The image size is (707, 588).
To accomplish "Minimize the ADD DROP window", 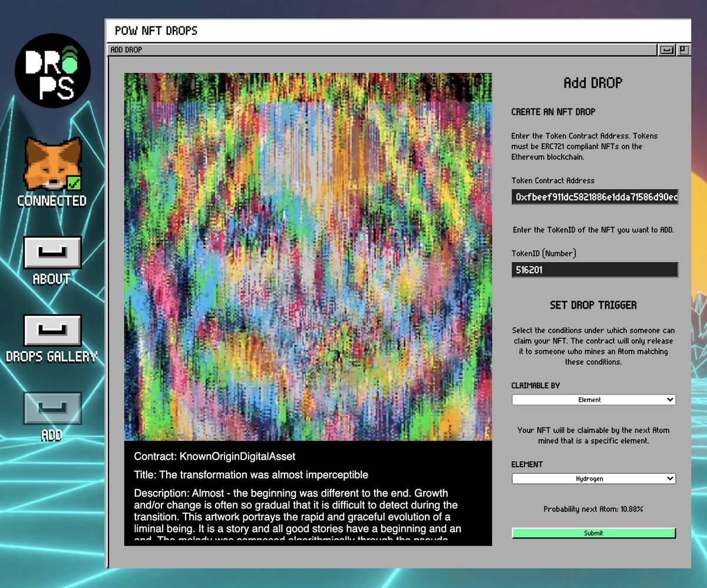I will (x=666, y=50).
